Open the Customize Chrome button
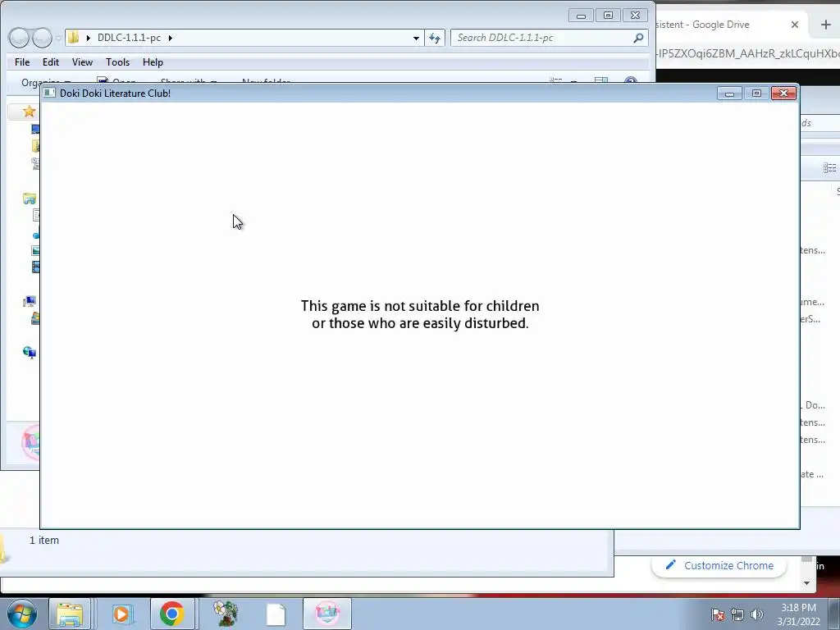The width and height of the screenshot is (840, 630). (719, 566)
